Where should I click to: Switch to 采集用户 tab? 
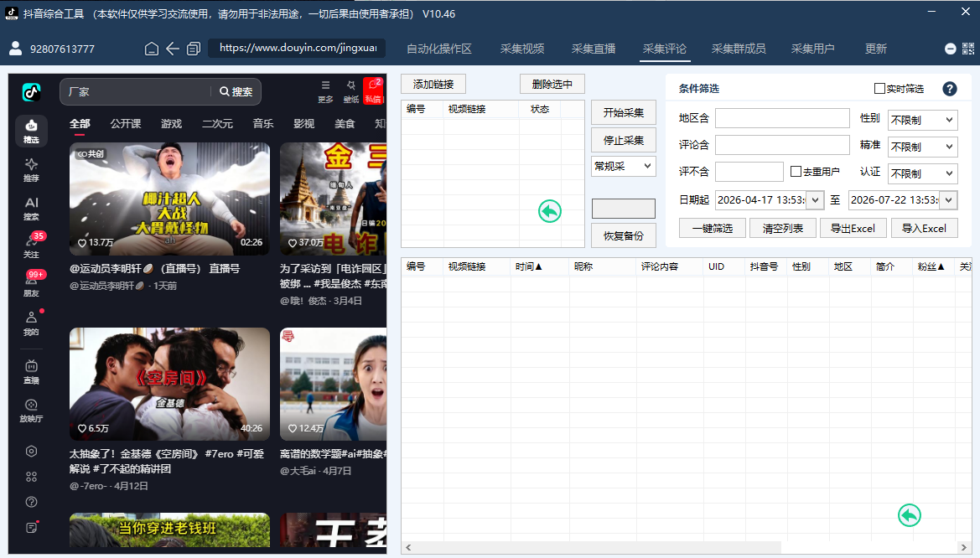[x=812, y=49]
